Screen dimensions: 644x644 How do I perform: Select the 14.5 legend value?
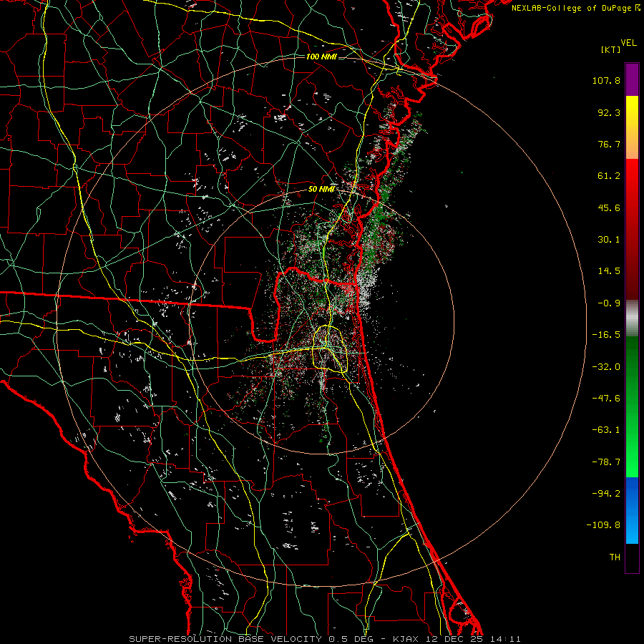[609, 271]
